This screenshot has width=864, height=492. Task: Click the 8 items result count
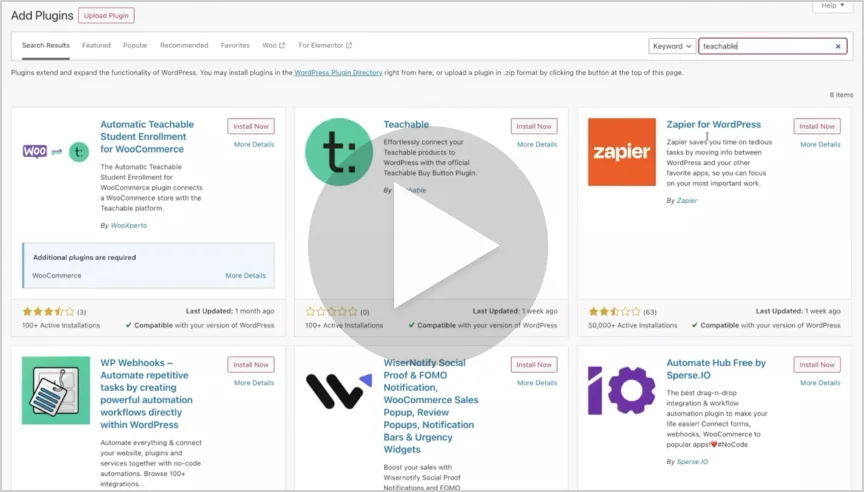tap(841, 95)
